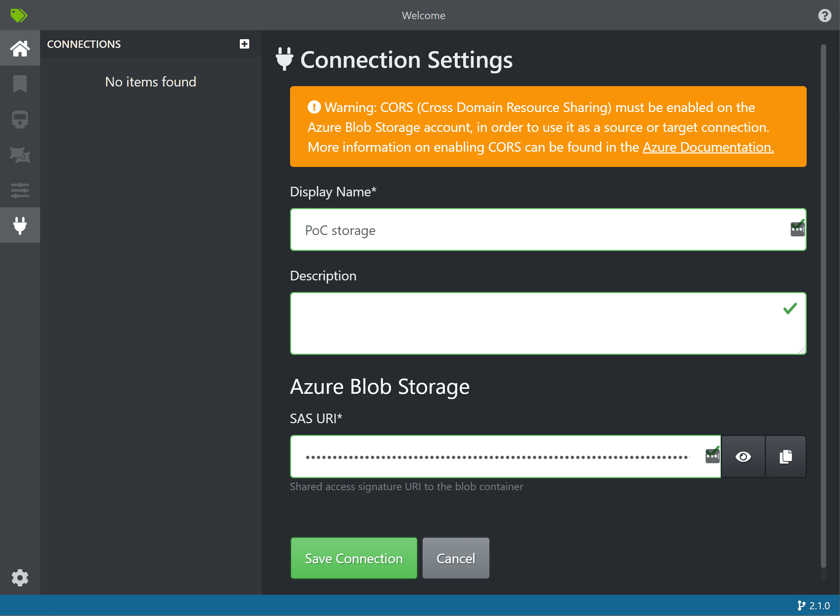Click the 'Description' label
The image size is (840, 616).
pyautogui.click(x=323, y=276)
